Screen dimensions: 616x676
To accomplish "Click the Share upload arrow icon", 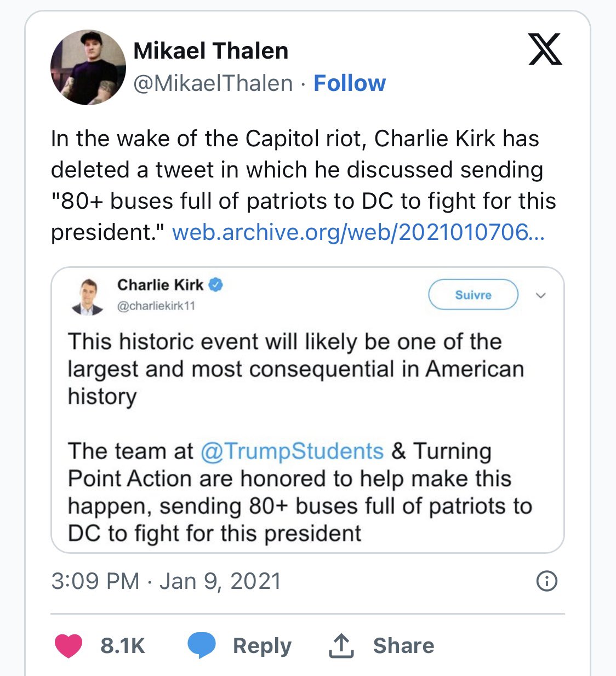I will click(x=341, y=645).
